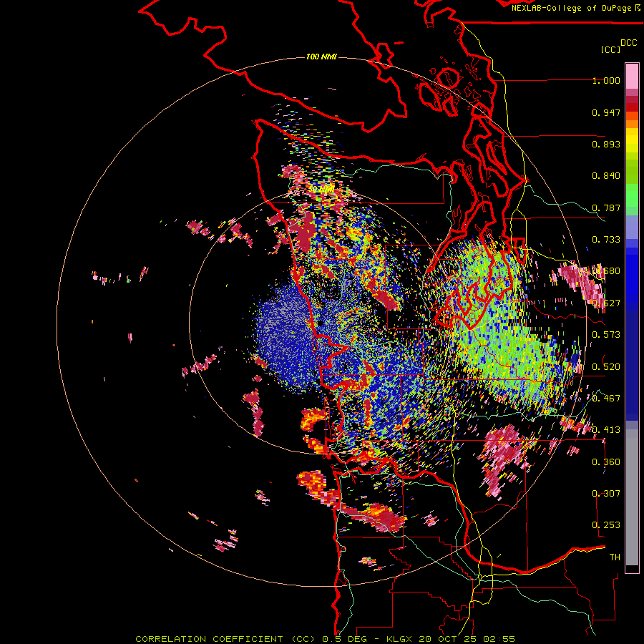Click the CORRELATION COEFFICIENT (CC) caption text

(x=225, y=639)
